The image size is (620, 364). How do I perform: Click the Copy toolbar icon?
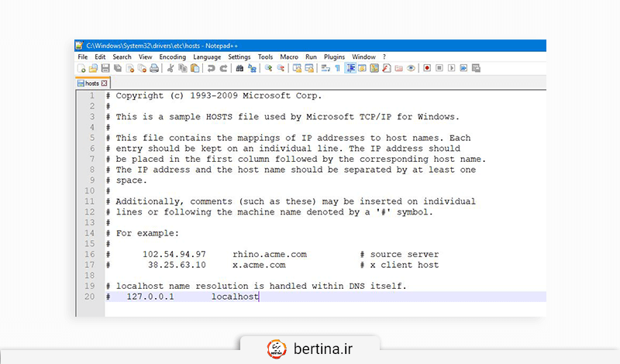[x=183, y=68]
